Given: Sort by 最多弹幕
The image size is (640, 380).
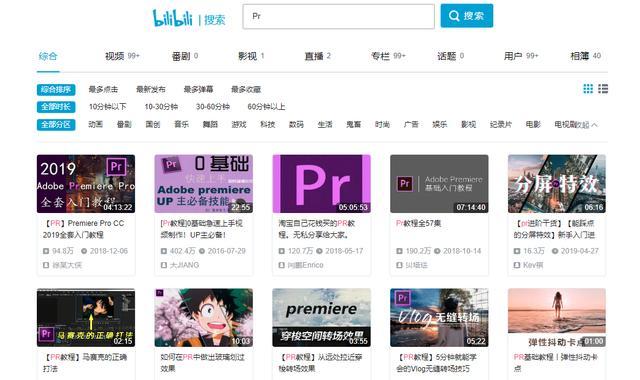Looking at the screenshot, I should [x=198, y=89].
